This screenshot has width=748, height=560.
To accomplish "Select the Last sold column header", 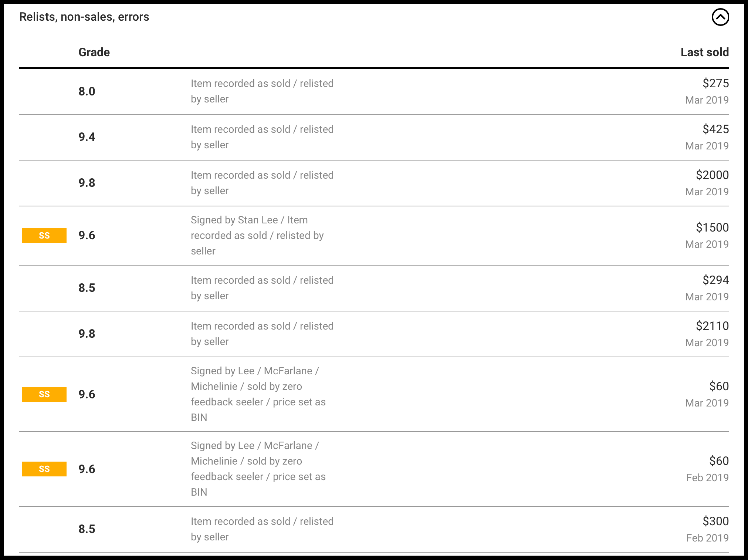I will pyautogui.click(x=705, y=52).
